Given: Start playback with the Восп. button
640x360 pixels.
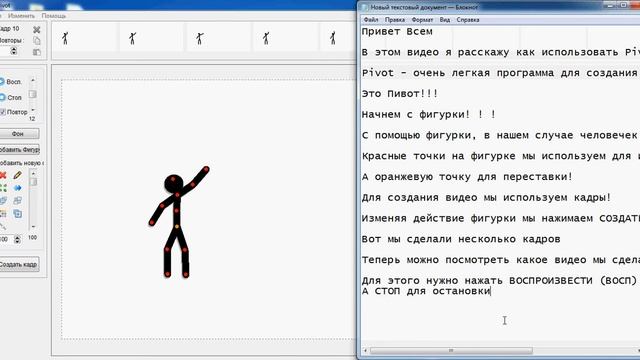Looking at the screenshot, I should (11, 82).
